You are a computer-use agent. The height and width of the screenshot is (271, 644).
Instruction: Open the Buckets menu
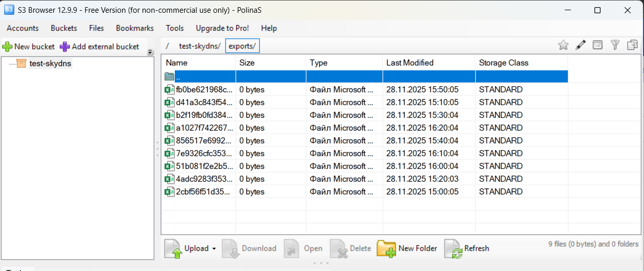pos(64,28)
